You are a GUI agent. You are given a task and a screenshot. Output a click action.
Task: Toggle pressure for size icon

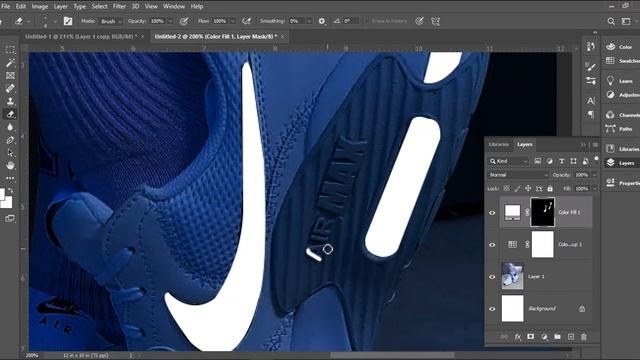419,21
